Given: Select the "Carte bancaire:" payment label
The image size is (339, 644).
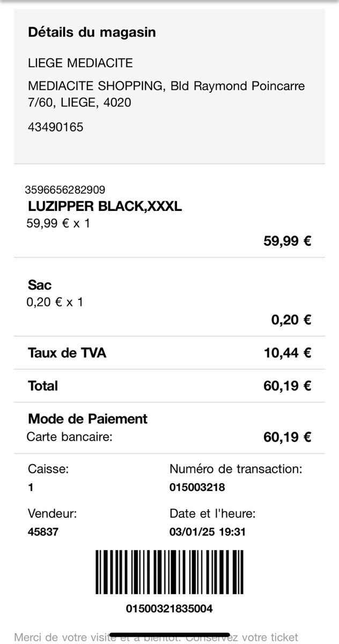Looking at the screenshot, I should pos(70,437).
